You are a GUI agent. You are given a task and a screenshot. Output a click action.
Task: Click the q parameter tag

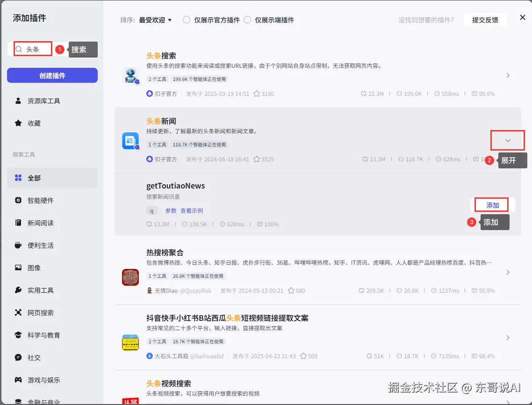[151, 211]
